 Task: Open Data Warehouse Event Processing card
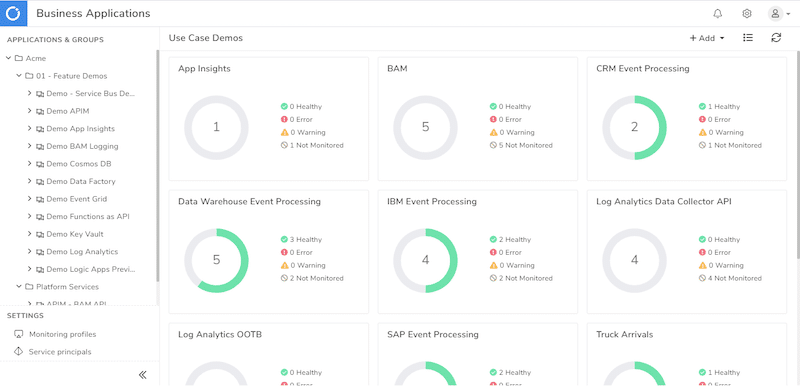pyautogui.click(x=249, y=201)
